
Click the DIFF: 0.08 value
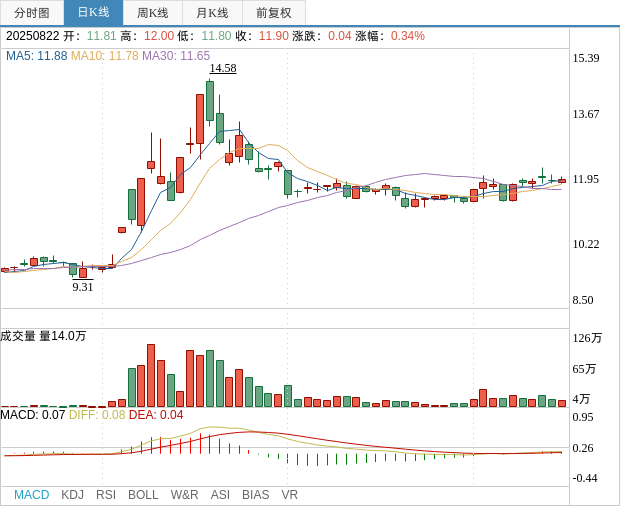pos(97,415)
